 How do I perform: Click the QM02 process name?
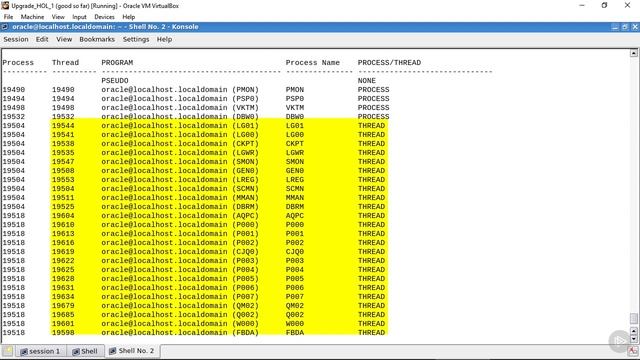click(x=295, y=305)
